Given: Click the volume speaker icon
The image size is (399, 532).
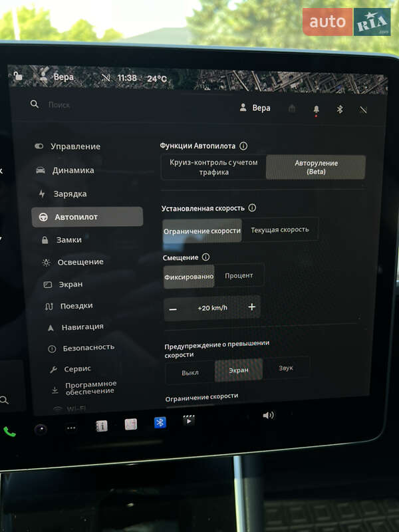Looking at the screenshot, I should click(x=268, y=415).
